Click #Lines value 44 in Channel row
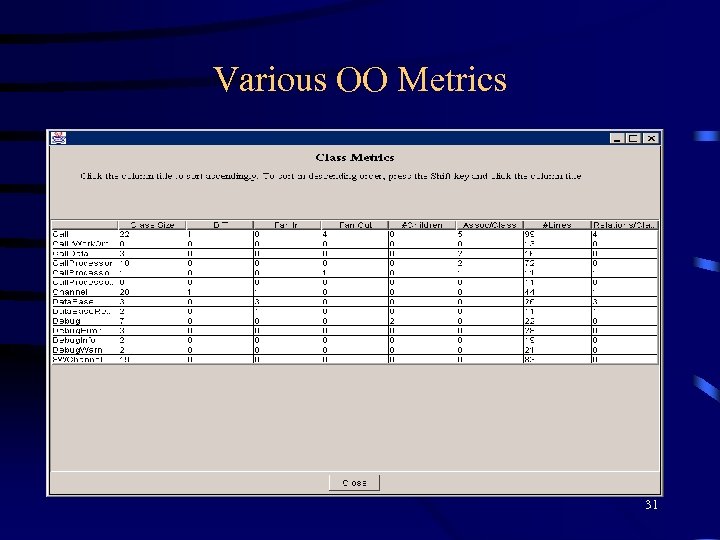Screen dimensions: 720x540 click(529, 292)
